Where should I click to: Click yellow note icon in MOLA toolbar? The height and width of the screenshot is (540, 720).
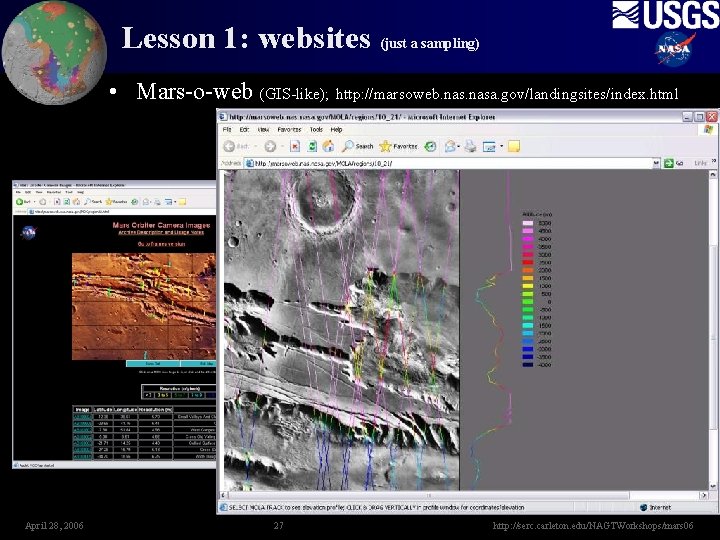(x=514, y=146)
